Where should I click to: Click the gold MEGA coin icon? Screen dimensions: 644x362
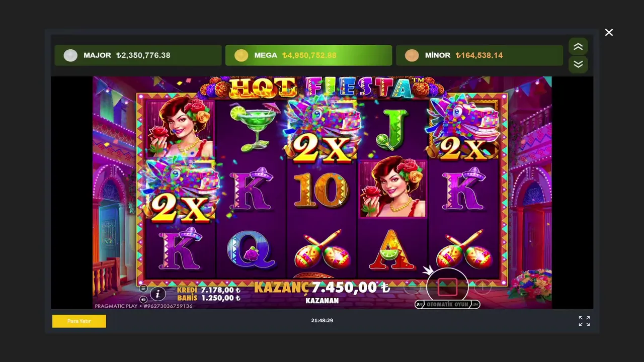[241, 55]
